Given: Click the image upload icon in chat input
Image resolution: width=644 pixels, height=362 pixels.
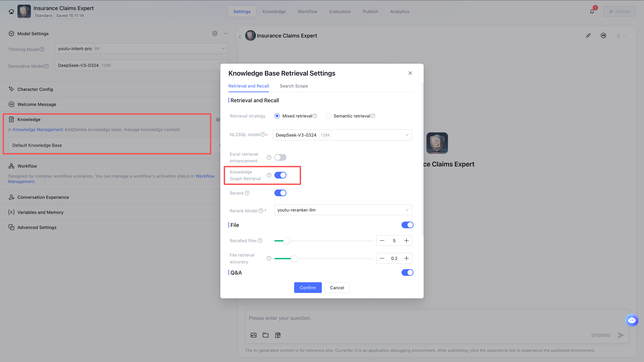Looking at the screenshot, I should 254,335.
